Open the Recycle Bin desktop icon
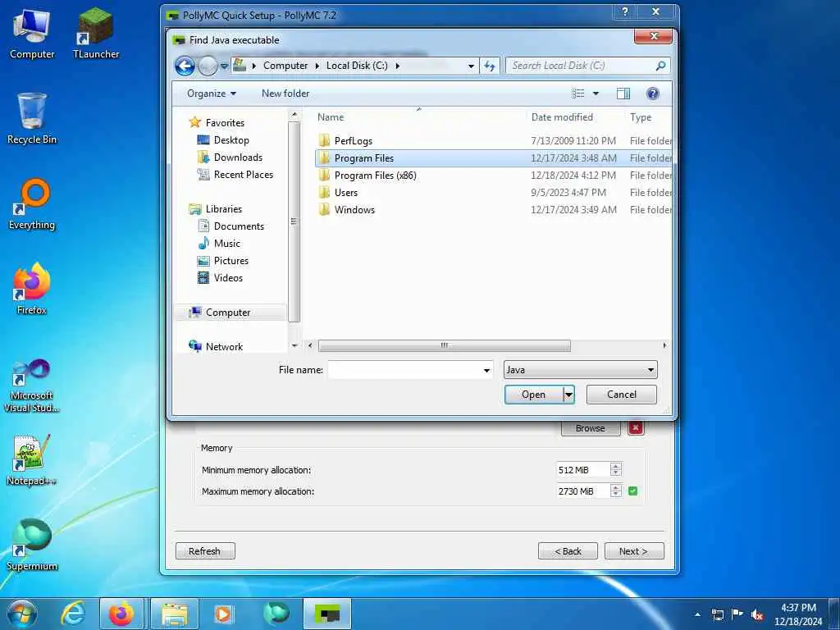This screenshot has height=630, width=840. click(32, 119)
